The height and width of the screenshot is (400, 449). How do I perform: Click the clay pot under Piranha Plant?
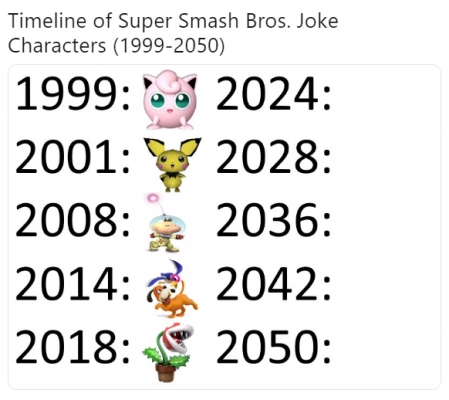(x=166, y=373)
